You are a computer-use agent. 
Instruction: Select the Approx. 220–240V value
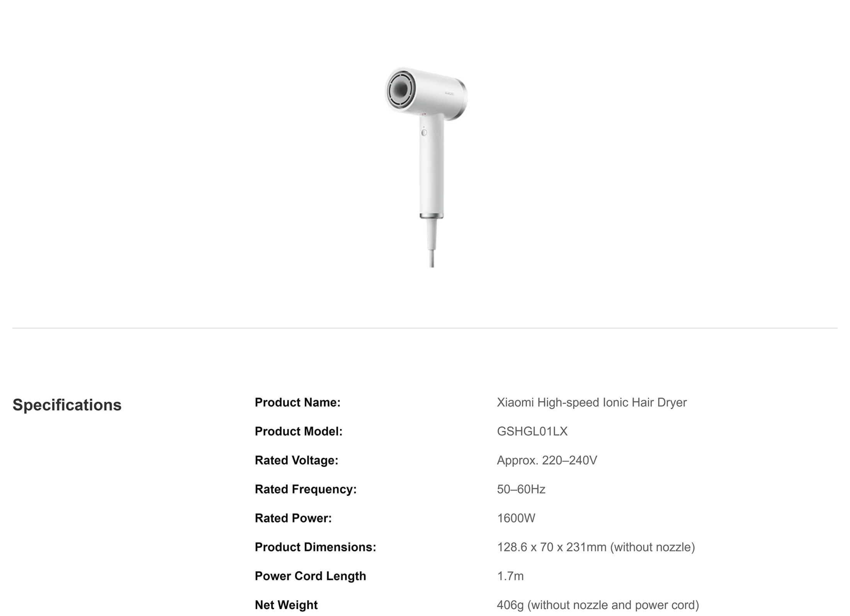(547, 460)
